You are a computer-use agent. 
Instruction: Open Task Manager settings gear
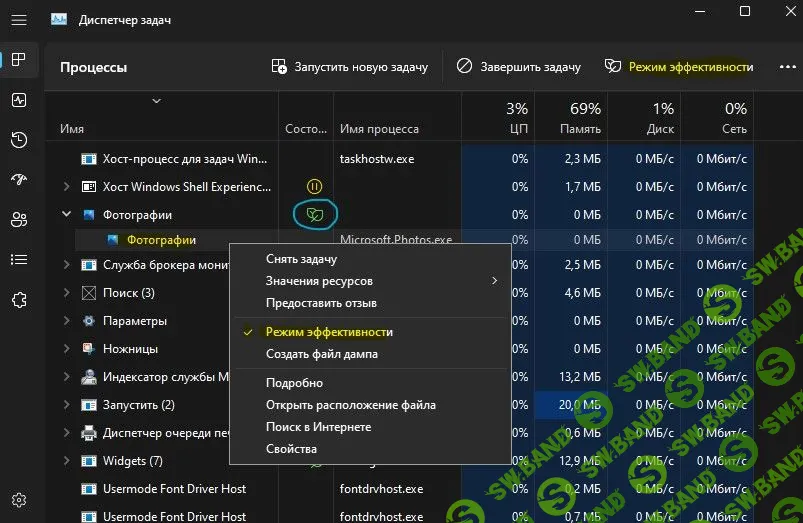point(19,501)
